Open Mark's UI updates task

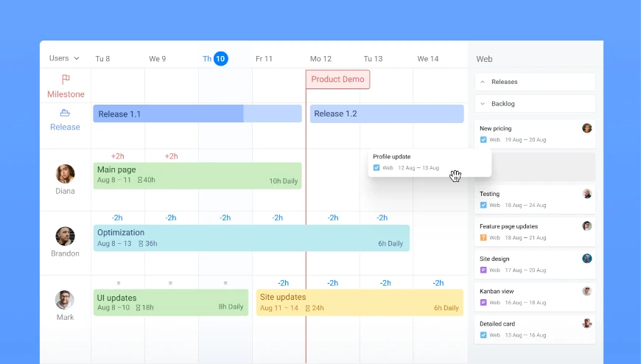(171, 303)
